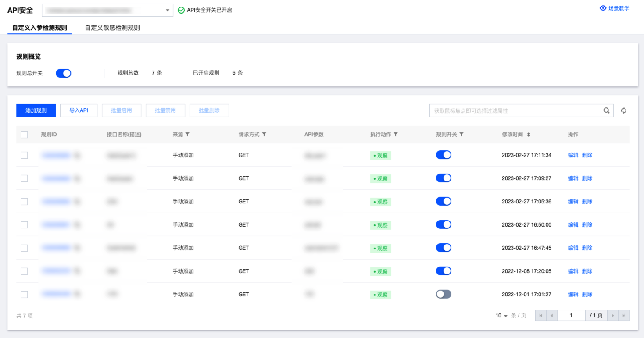Copy the first row's rule ID icon

coord(77,155)
